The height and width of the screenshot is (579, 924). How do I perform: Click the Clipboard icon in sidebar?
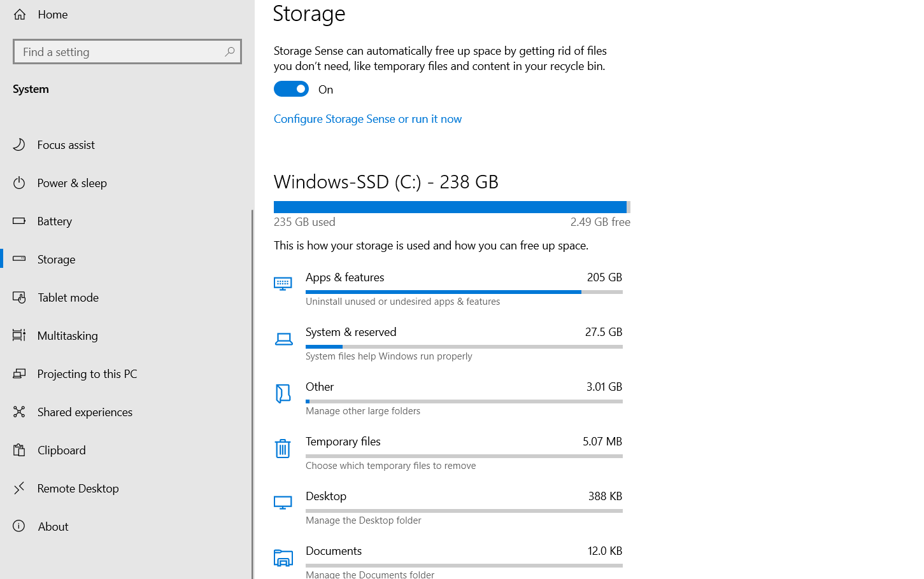click(x=19, y=450)
